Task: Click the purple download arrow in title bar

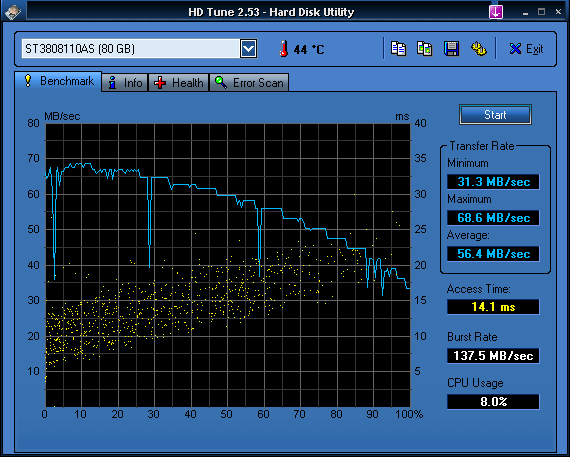Action: point(496,12)
